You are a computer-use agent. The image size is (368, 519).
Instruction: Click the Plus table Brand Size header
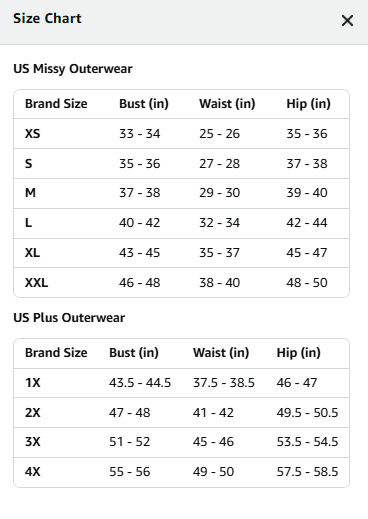56,353
